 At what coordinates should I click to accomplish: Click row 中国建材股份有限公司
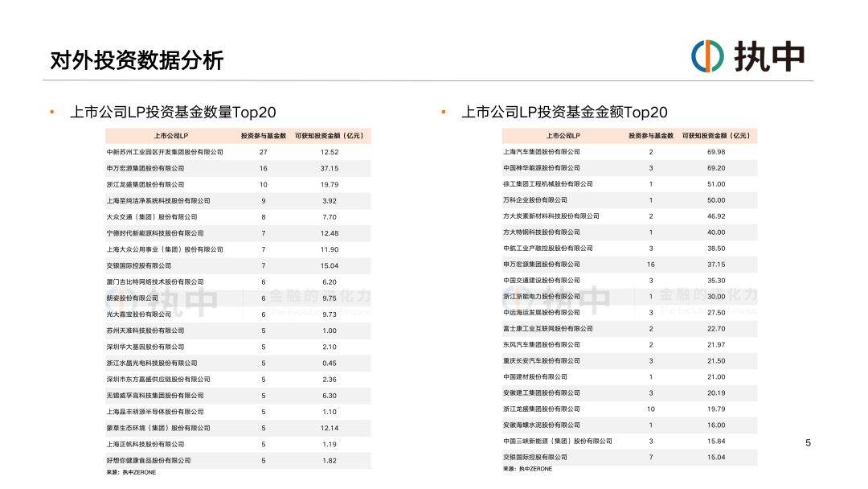click(x=629, y=376)
